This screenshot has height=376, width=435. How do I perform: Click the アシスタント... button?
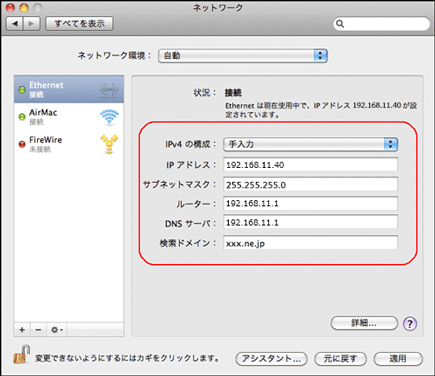tap(271, 359)
